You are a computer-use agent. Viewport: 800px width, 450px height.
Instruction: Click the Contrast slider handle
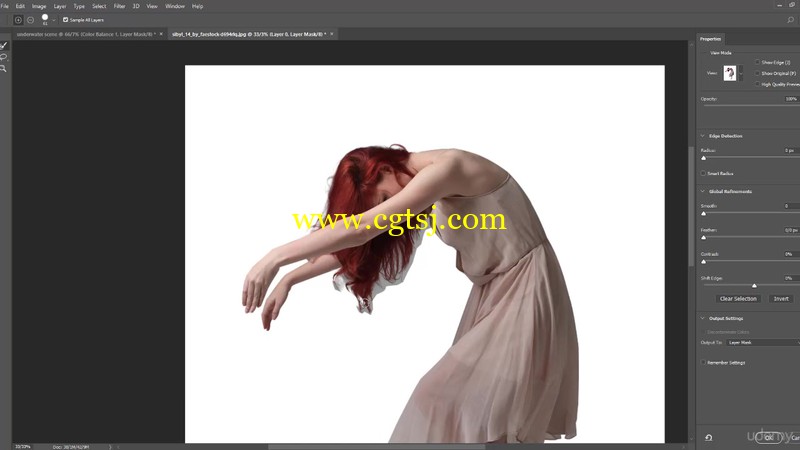pyautogui.click(x=704, y=262)
